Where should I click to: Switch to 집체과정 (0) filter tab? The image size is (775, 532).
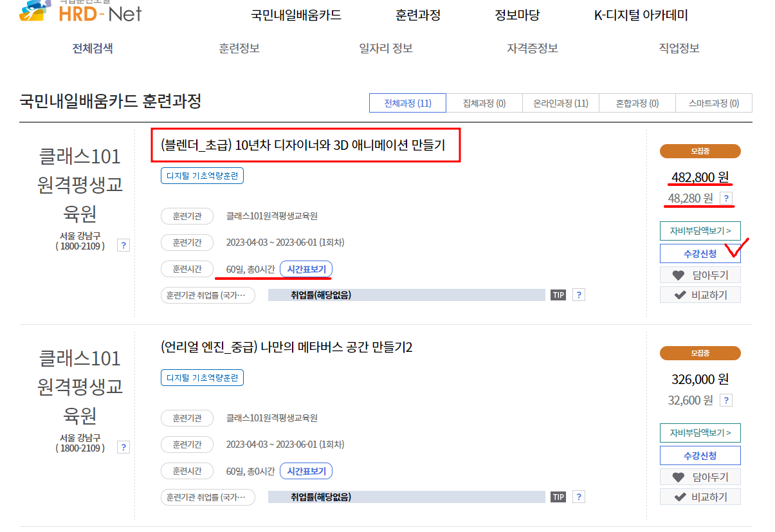(484, 103)
